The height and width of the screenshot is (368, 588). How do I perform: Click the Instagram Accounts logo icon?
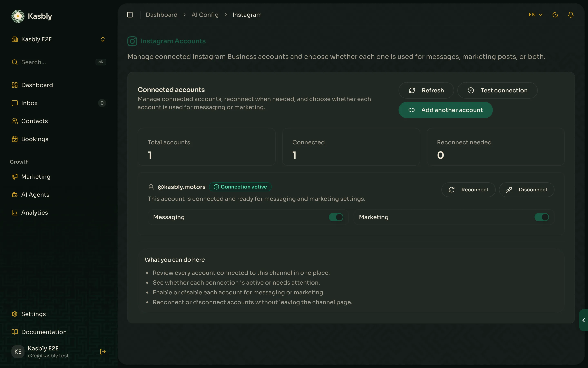point(132,41)
